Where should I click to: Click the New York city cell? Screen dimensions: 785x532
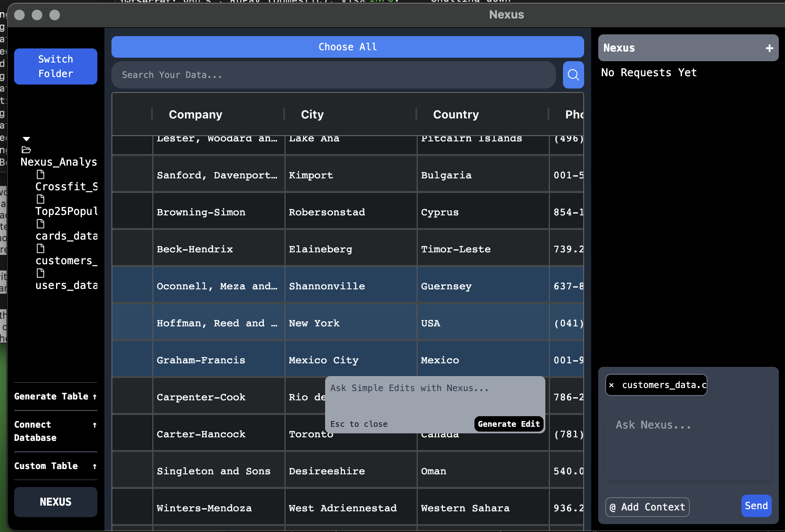[x=351, y=323]
